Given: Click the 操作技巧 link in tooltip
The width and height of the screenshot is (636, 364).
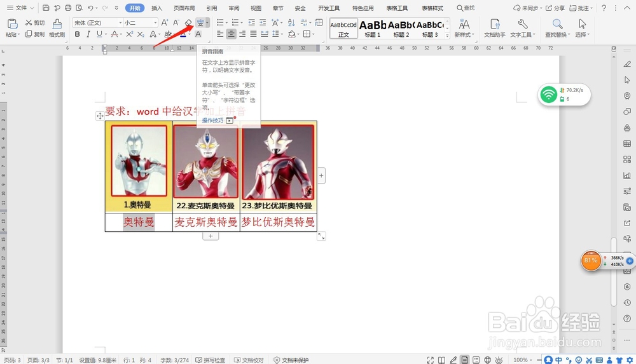Looking at the screenshot, I should (212, 121).
